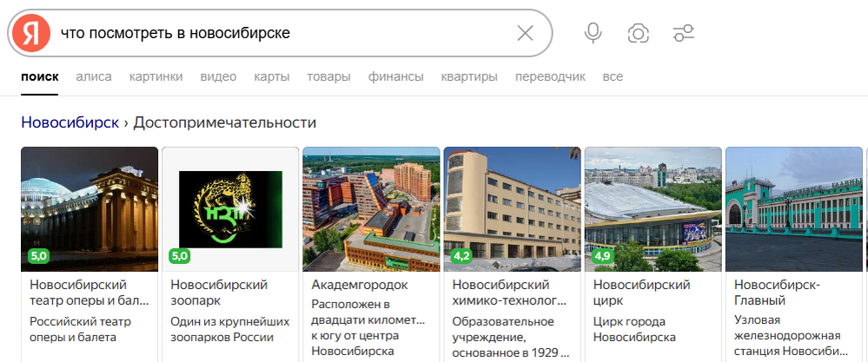Click 'Один из крупнейших зоопарков России' text
Image resolution: width=868 pixels, height=362 pixels.
tap(230, 329)
